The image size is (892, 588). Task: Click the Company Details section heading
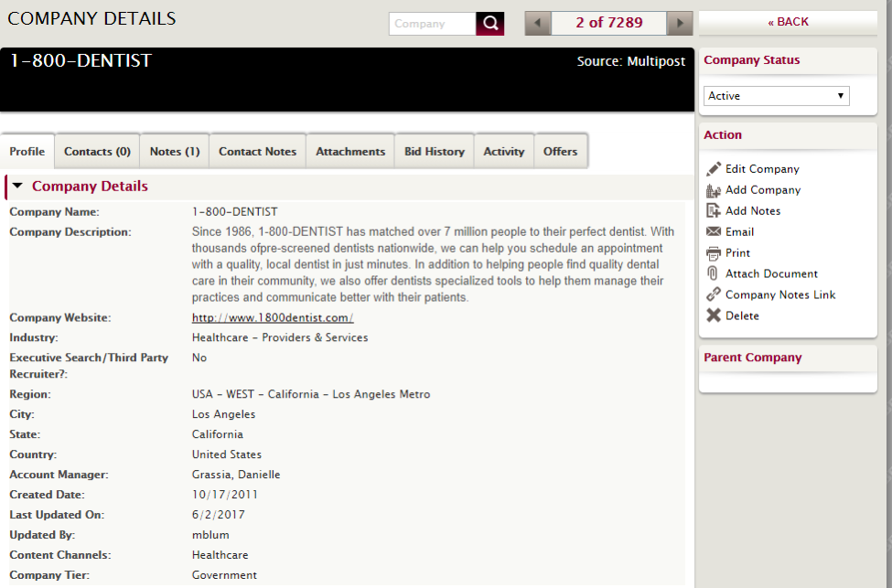[x=90, y=186]
